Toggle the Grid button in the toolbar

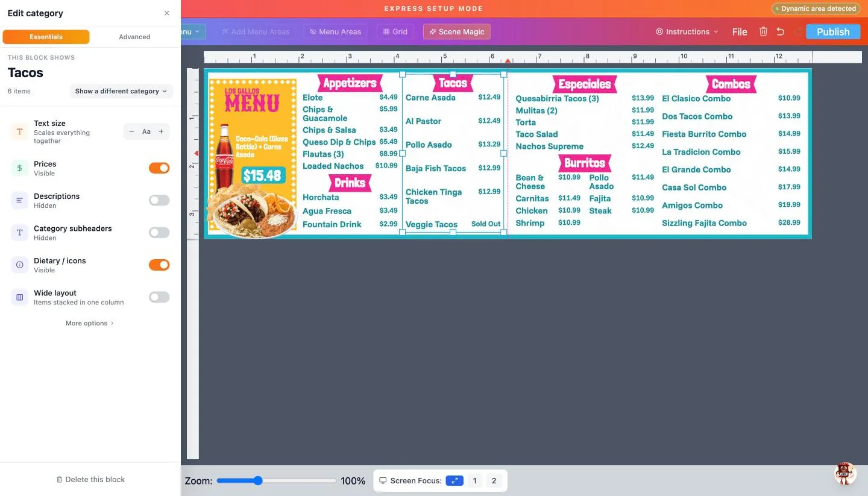[395, 32]
